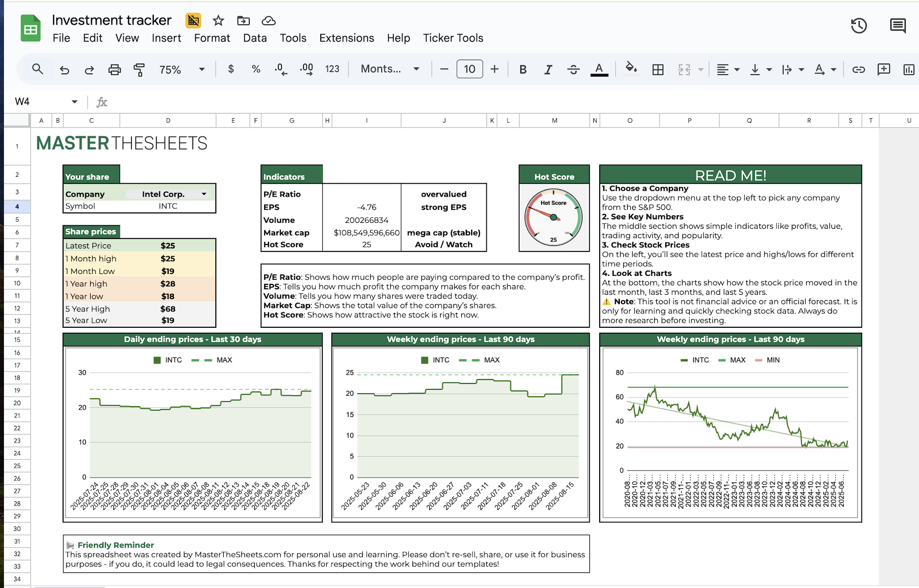The width and height of the screenshot is (919, 588).
Task: Click the print icon in toolbar
Action: click(114, 69)
